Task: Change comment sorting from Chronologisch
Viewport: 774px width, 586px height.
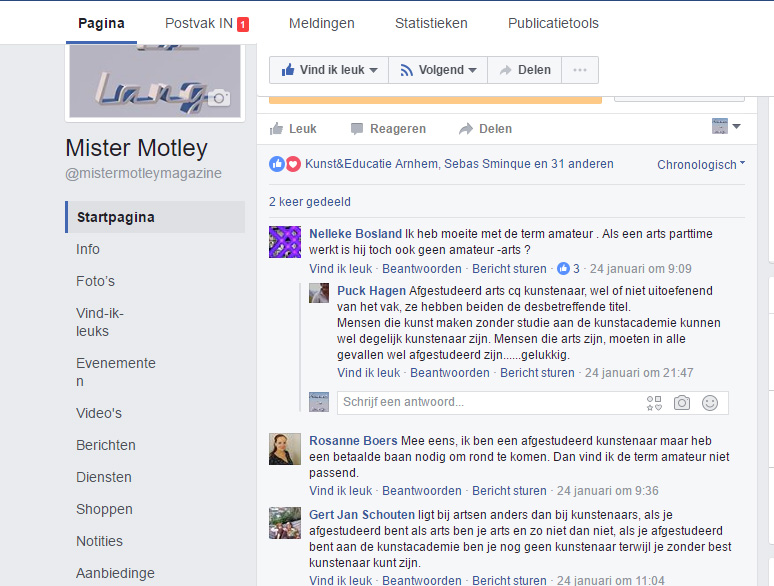Action: tap(701, 165)
